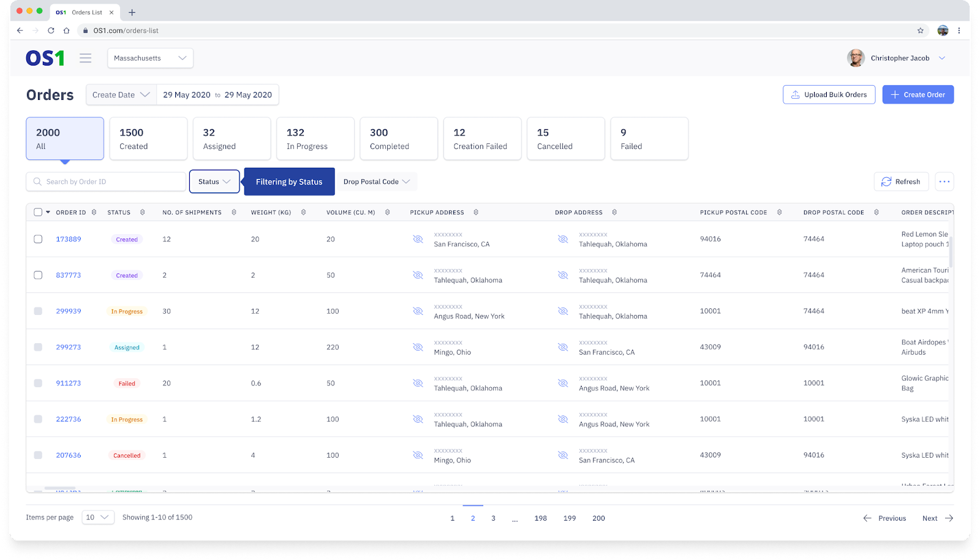Click the OS1 logo

[x=45, y=58]
